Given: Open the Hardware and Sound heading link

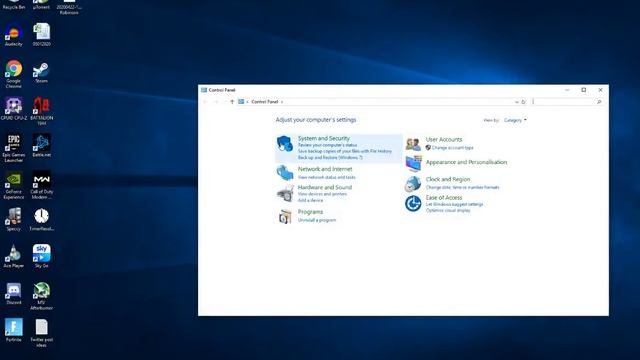Looking at the screenshot, I should [324, 187].
